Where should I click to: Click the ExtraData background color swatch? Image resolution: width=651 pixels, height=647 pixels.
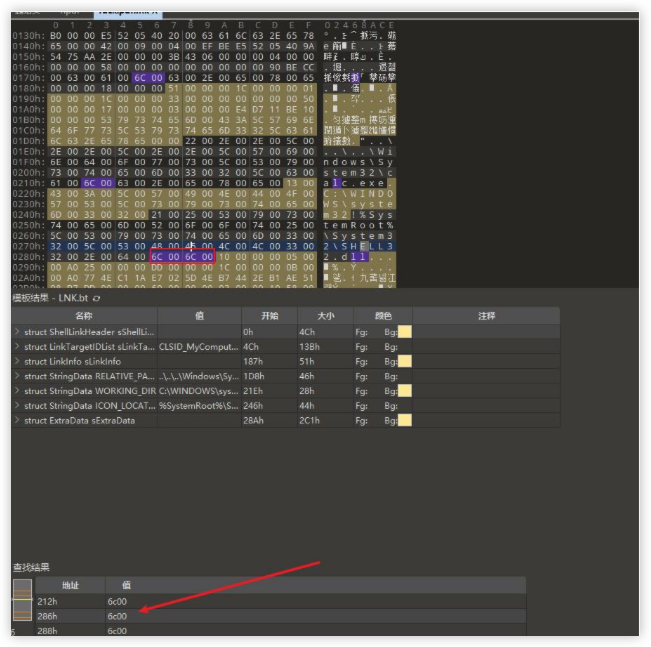[405, 421]
